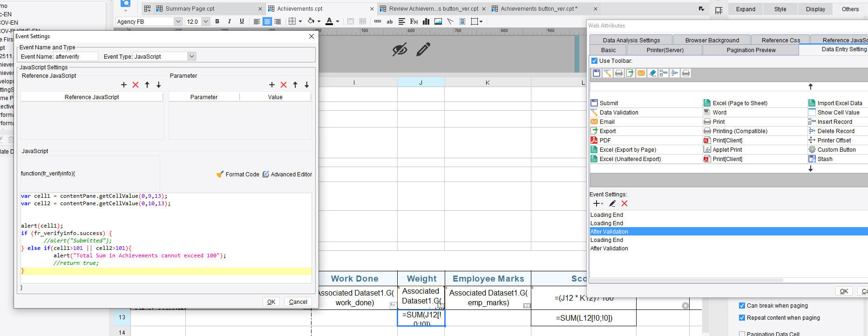Click the Others button in the right panel
The height and width of the screenshot is (336, 868).
(850, 9)
